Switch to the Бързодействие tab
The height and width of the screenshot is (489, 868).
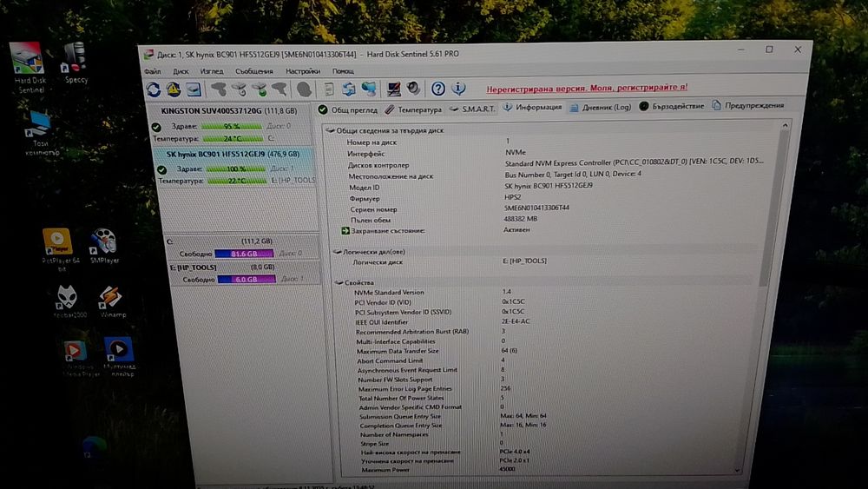tap(672, 106)
